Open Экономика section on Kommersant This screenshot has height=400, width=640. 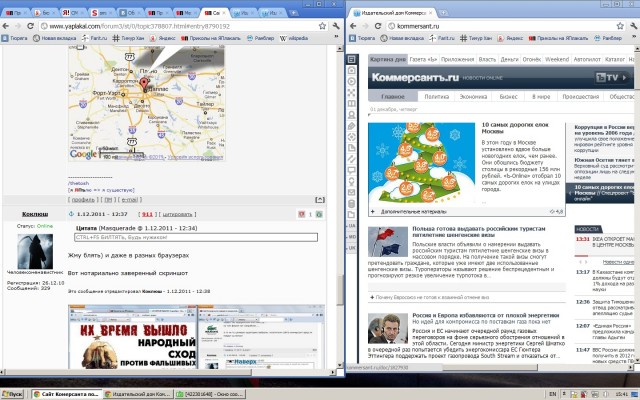pos(473,97)
